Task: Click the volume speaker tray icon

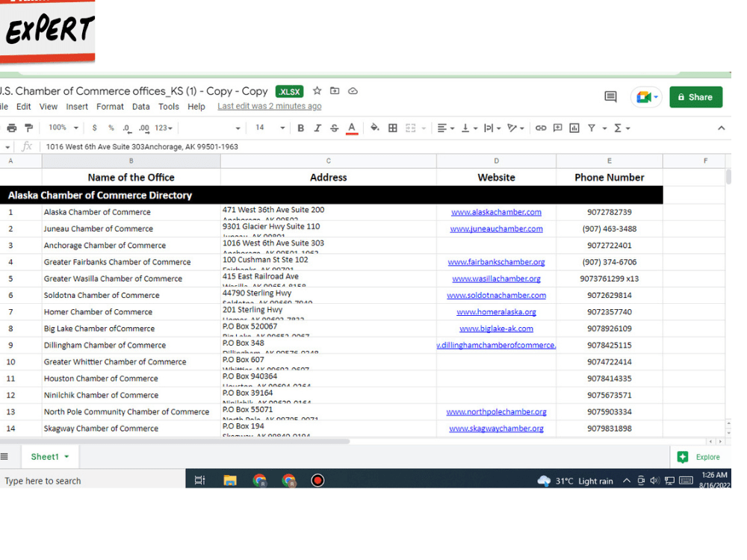Action: tap(655, 480)
